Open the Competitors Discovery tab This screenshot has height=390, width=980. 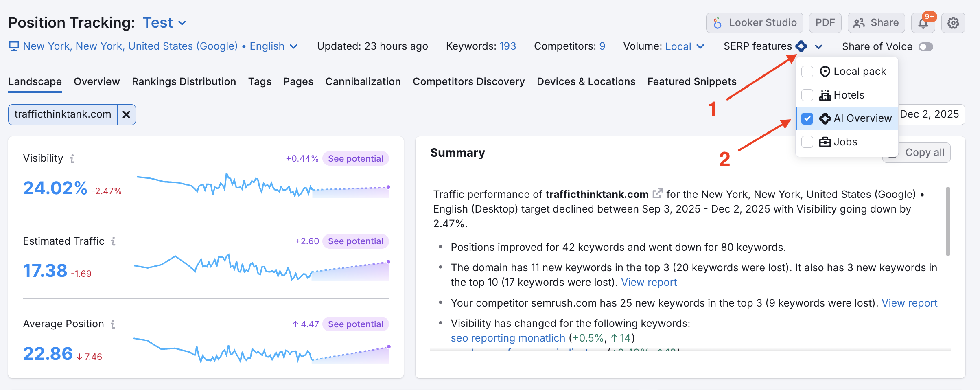pos(469,81)
